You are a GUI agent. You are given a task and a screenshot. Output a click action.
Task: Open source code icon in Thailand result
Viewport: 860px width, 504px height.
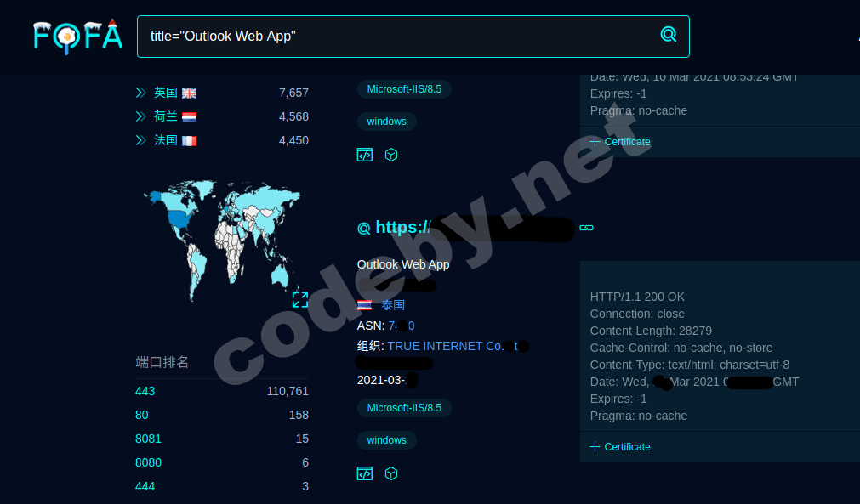coord(365,474)
